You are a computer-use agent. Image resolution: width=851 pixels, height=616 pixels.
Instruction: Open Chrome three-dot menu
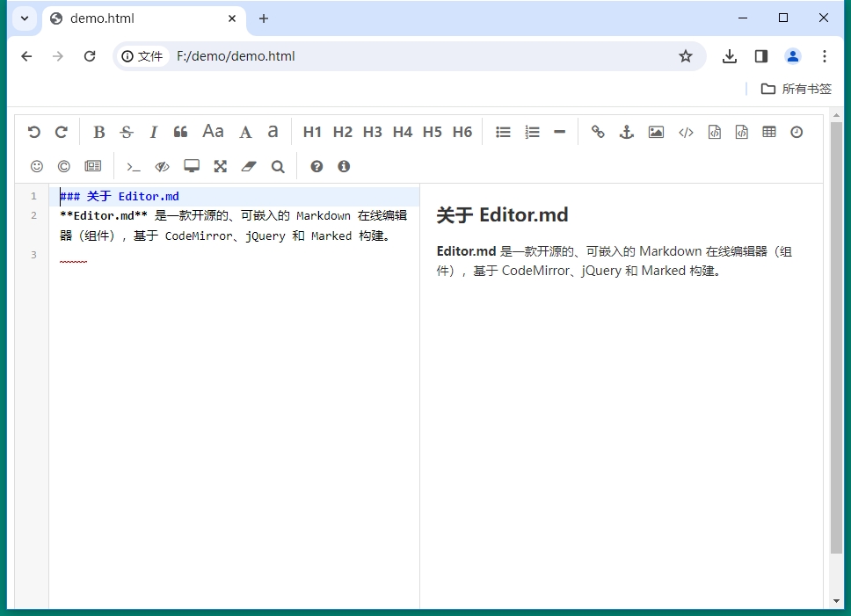824,56
